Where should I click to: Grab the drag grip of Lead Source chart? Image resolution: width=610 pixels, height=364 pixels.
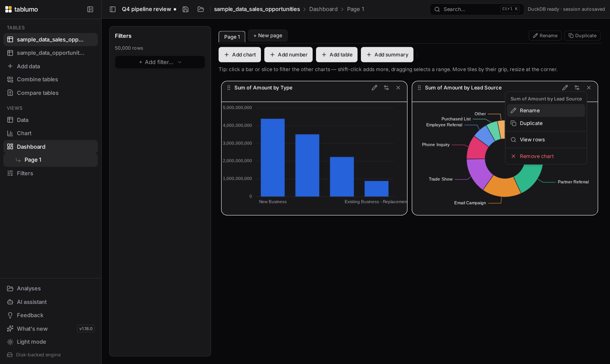click(419, 88)
